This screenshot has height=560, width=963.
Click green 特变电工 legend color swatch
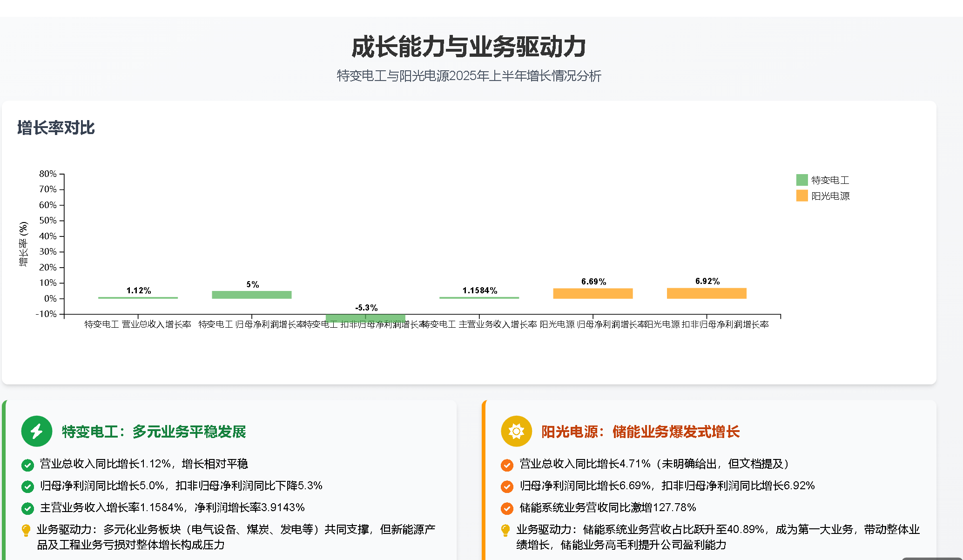point(801,180)
